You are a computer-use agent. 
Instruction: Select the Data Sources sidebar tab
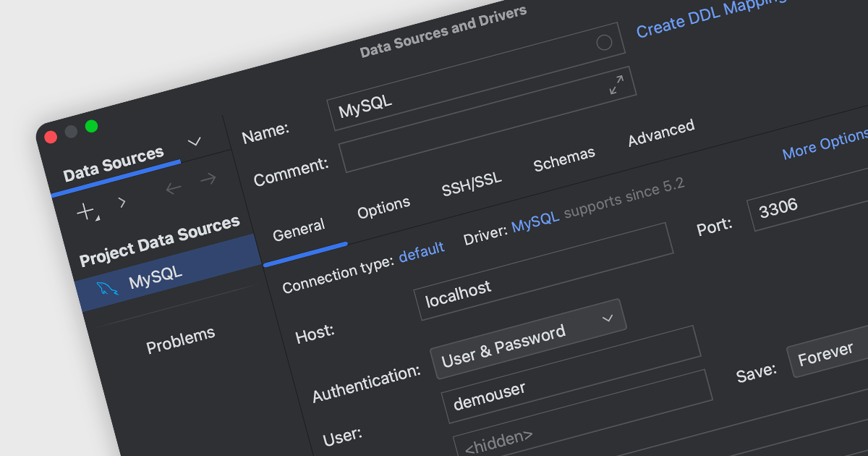(114, 164)
